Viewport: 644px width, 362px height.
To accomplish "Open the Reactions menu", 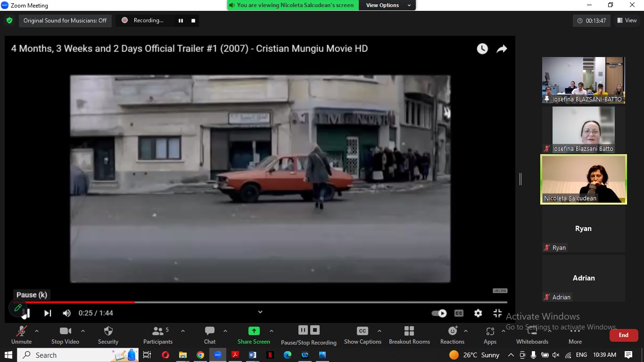I will (452, 335).
